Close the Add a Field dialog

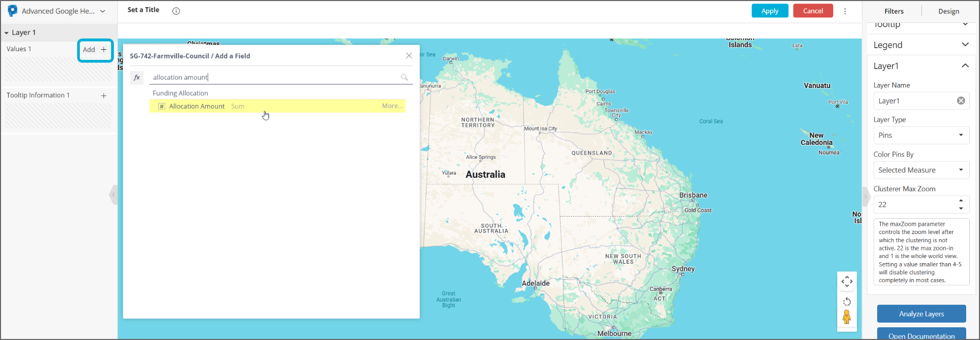tap(409, 56)
